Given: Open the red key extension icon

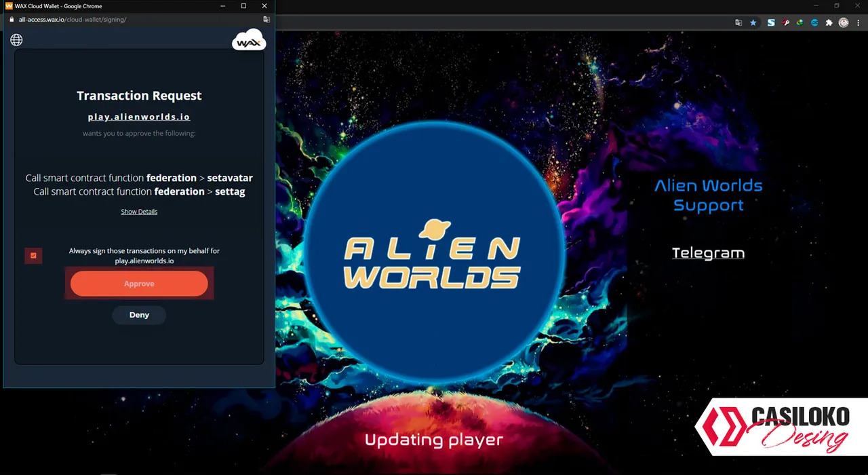Looking at the screenshot, I should (786, 22).
